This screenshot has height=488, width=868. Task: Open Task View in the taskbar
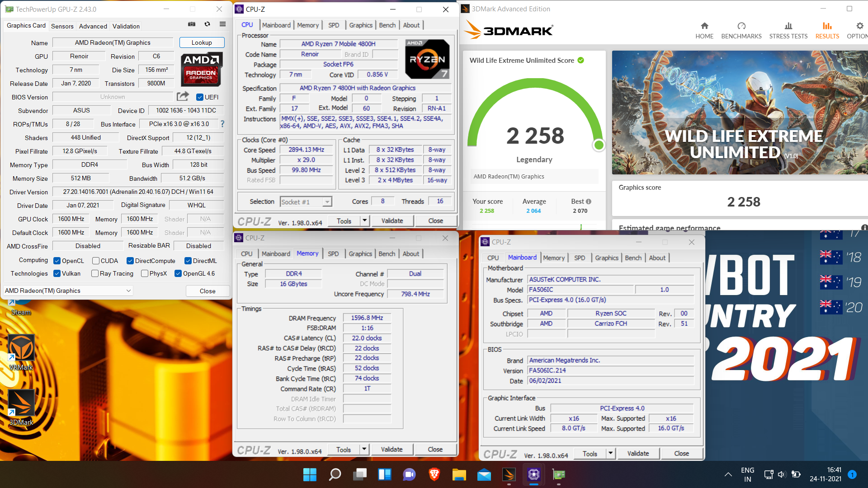point(360,474)
